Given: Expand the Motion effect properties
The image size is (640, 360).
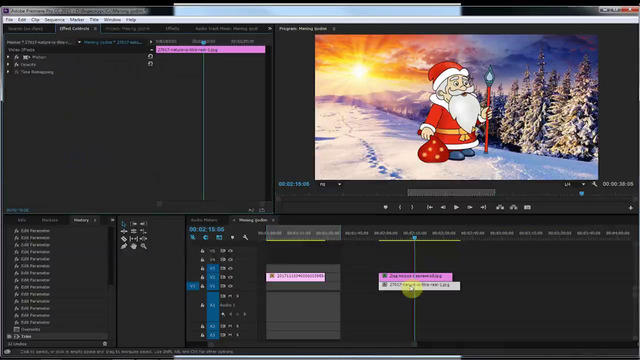Looking at the screenshot, I should [8, 57].
